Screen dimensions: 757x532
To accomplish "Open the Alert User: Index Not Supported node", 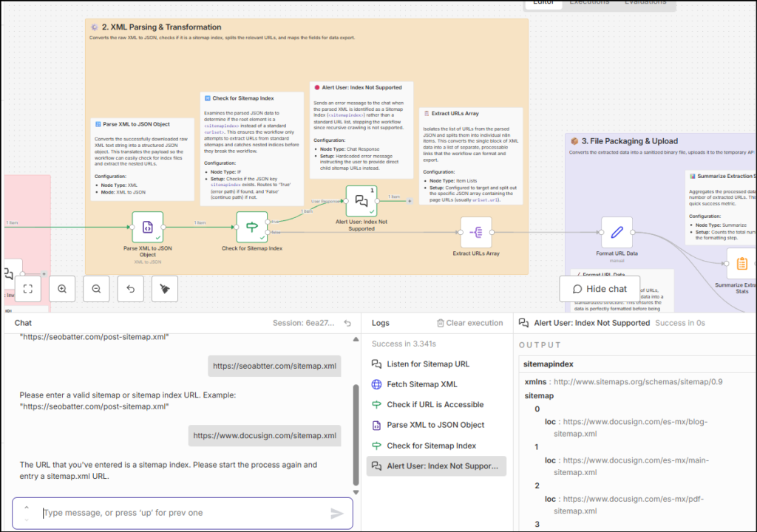I will tap(361, 201).
